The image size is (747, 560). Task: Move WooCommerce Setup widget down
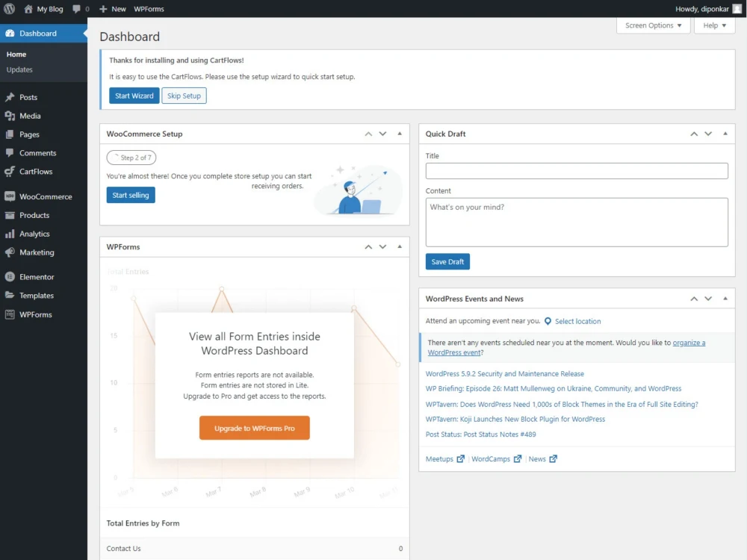pyautogui.click(x=382, y=134)
